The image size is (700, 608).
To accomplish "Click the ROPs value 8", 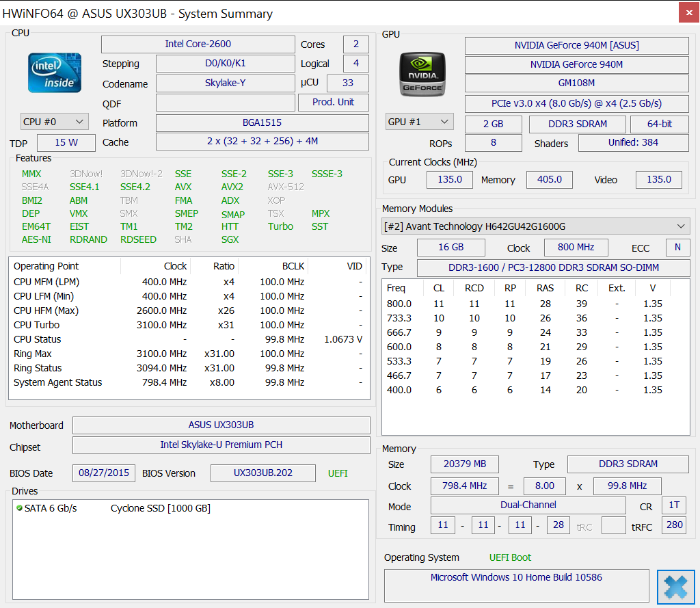I will [x=494, y=143].
